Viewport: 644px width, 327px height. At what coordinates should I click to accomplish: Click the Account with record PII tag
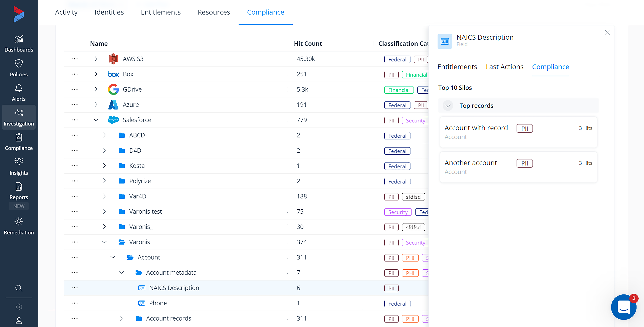(524, 128)
